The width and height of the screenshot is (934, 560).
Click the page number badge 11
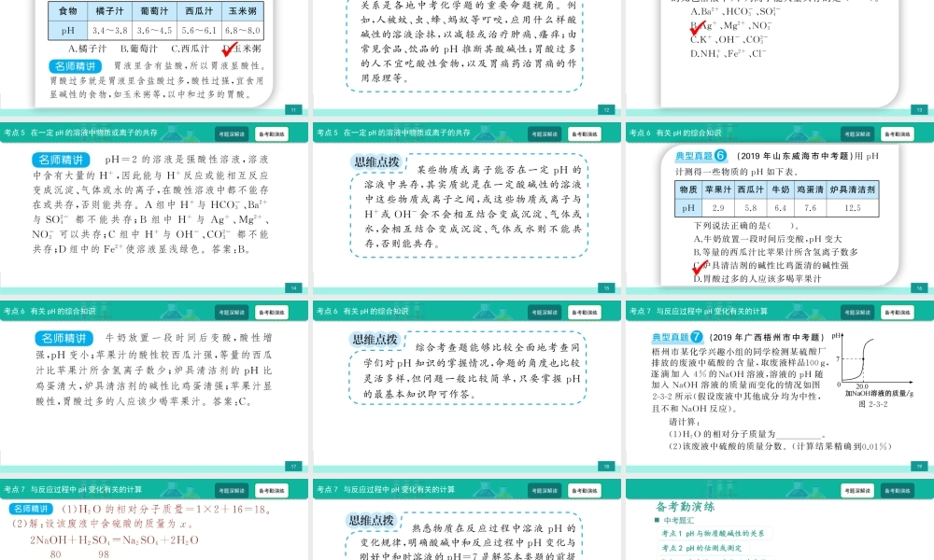(294, 109)
